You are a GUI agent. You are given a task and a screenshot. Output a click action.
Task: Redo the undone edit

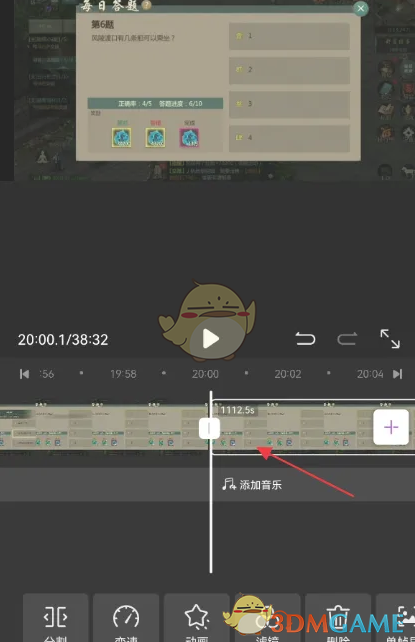tap(347, 339)
